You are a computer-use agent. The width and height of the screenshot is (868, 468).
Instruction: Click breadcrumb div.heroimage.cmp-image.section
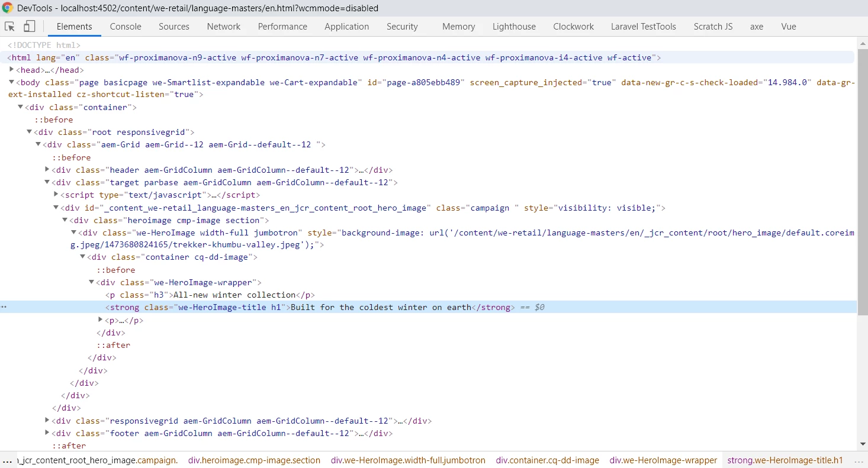pyautogui.click(x=254, y=460)
